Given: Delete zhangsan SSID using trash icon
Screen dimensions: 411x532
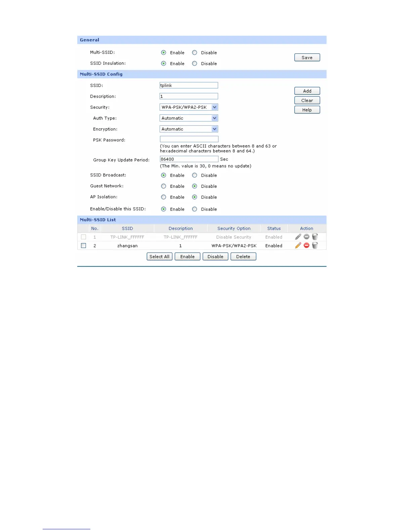Looking at the screenshot, I should (315, 246).
